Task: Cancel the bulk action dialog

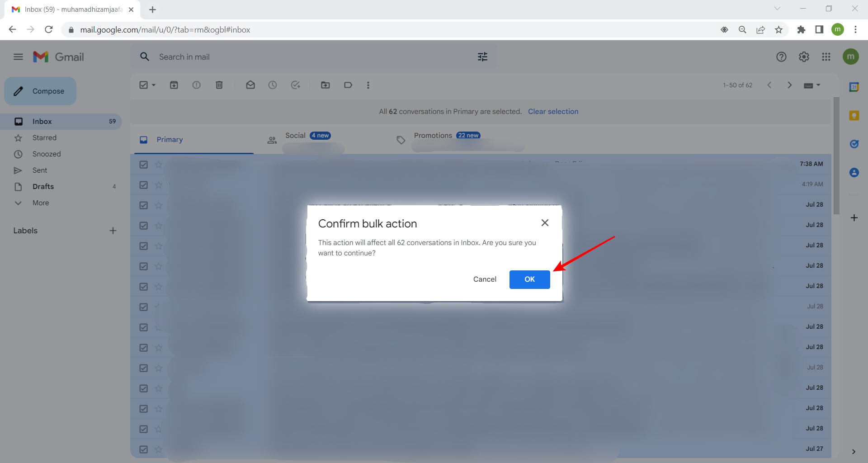Action: coord(485,279)
